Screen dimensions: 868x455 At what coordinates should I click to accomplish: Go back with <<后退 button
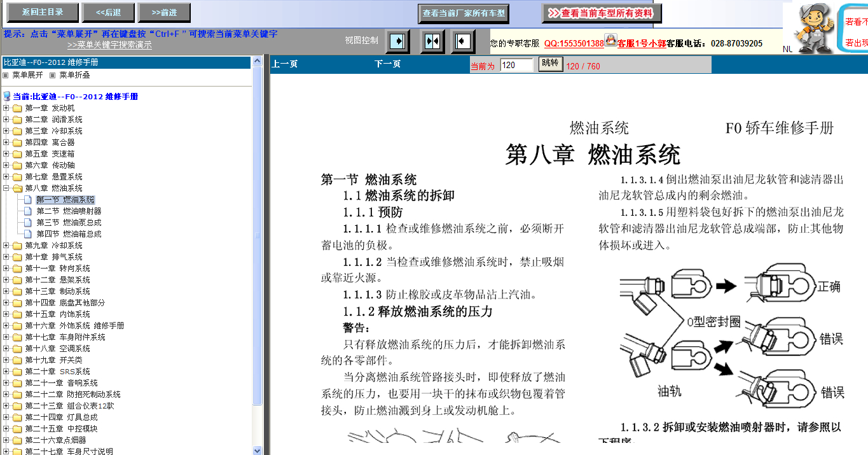click(x=108, y=12)
